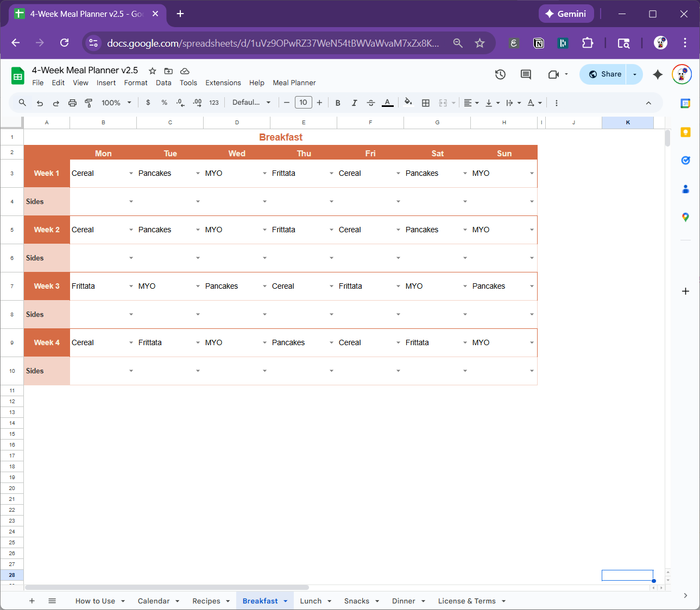Click the Gemini button in title bar
Screen dimensions: 700x610
point(566,14)
